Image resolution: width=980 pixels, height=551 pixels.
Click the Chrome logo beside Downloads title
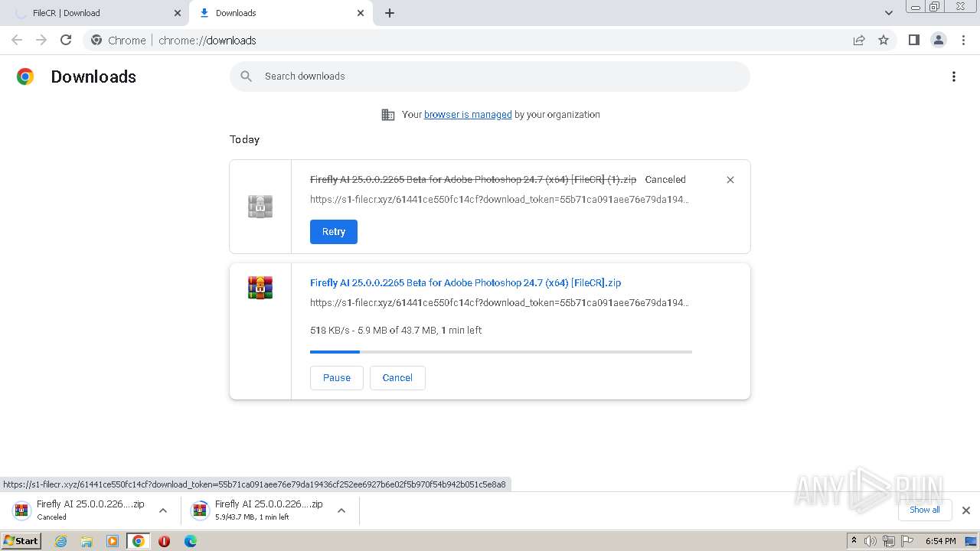tap(25, 77)
